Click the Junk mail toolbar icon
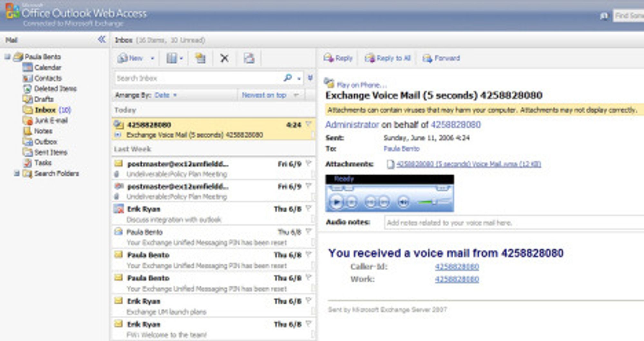This screenshot has height=341, width=644. (x=249, y=58)
